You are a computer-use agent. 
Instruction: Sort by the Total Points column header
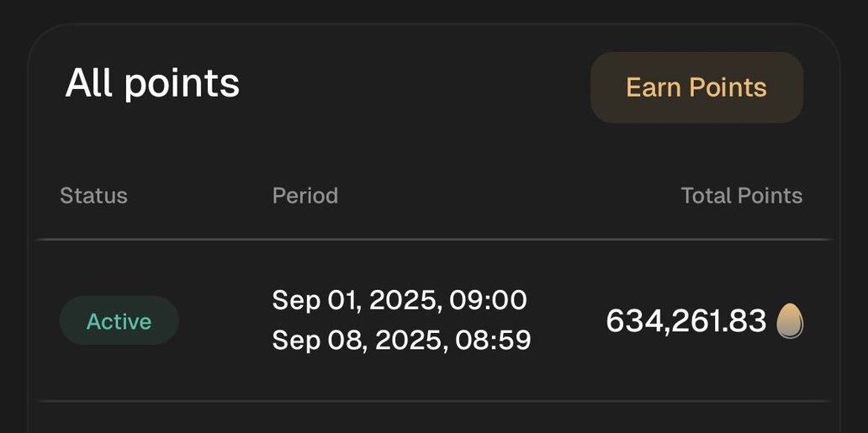coord(742,195)
